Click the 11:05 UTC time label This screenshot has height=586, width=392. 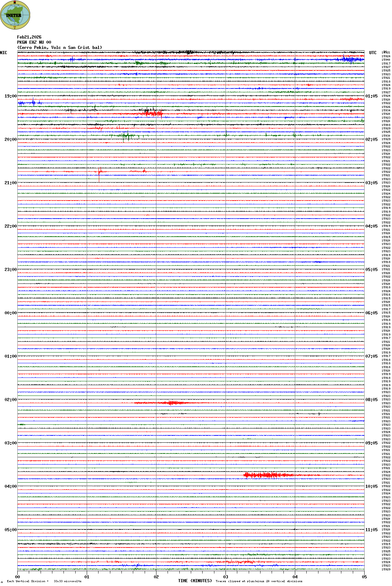371,530
